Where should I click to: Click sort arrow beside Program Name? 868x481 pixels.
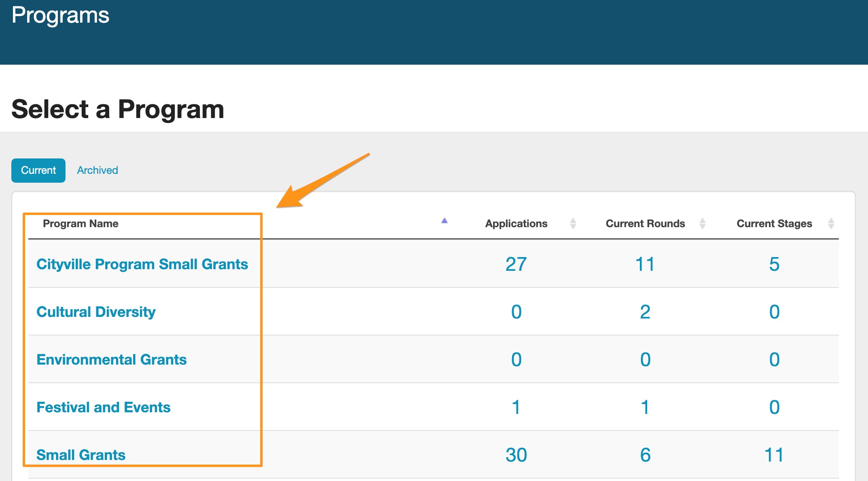pos(444,221)
